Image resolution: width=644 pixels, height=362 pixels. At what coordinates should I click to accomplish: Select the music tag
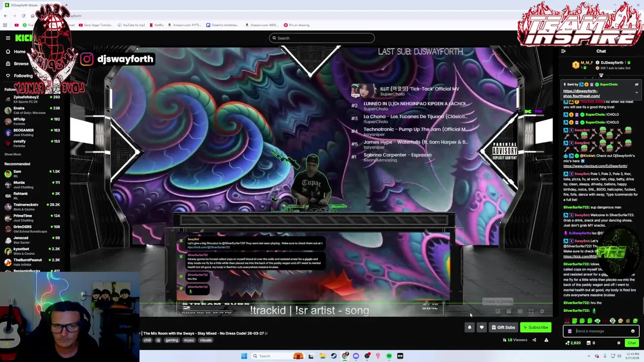click(x=189, y=340)
